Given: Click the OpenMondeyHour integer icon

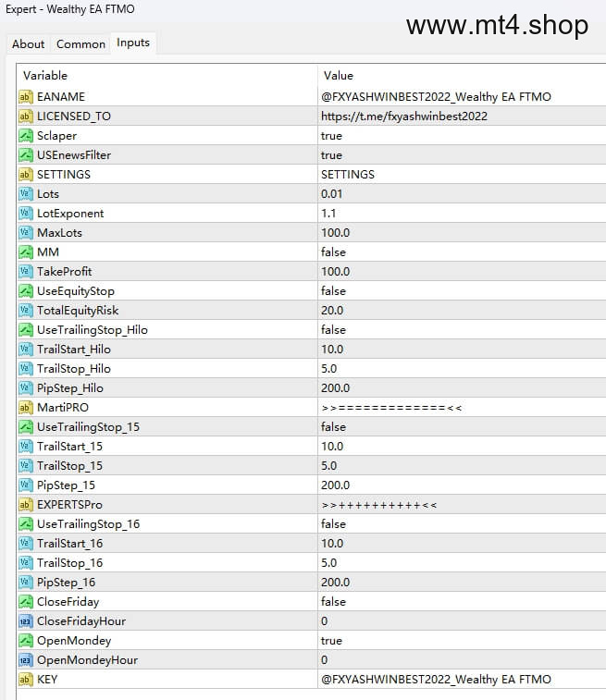Looking at the screenshot, I should pyautogui.click(x=26, y=660).
